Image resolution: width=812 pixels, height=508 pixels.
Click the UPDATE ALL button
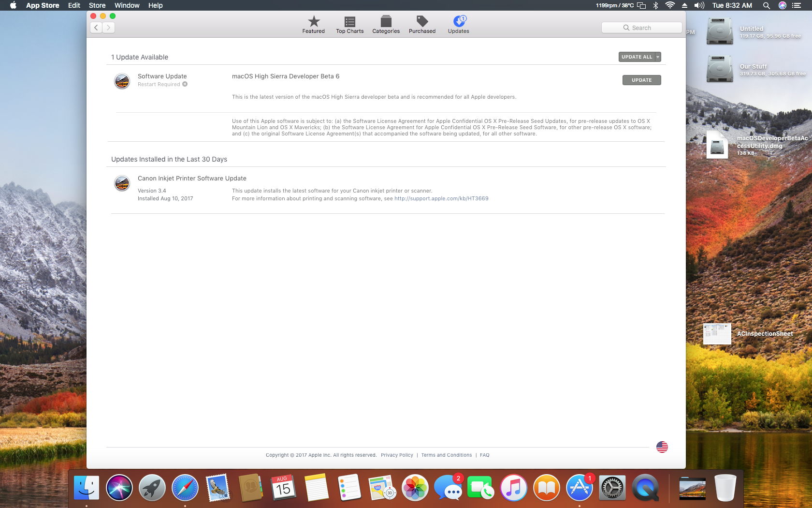point(637,57)
